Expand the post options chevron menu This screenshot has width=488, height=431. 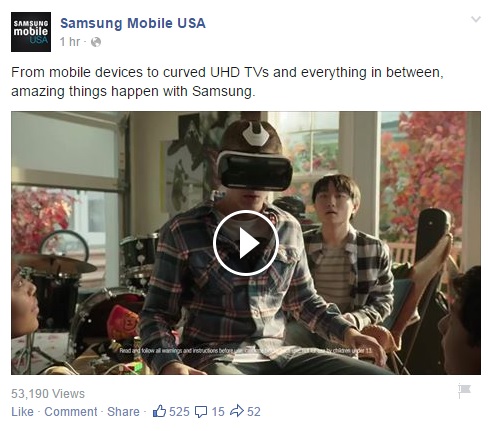coord(476,19)
